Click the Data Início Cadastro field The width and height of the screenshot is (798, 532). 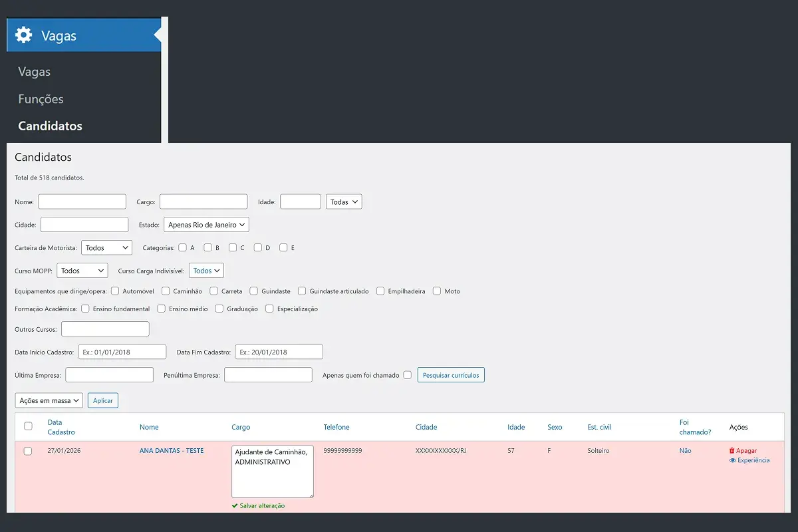coord(122,352)
